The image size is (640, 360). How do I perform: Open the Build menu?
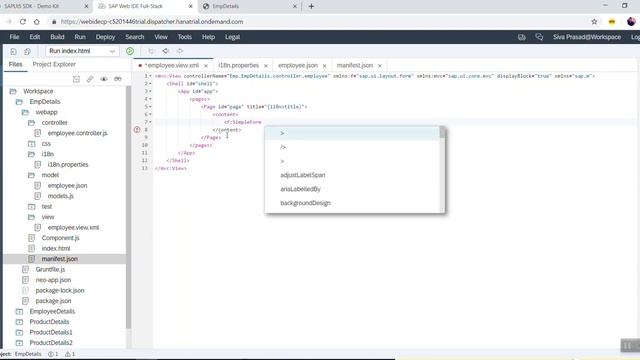[57, 37]
